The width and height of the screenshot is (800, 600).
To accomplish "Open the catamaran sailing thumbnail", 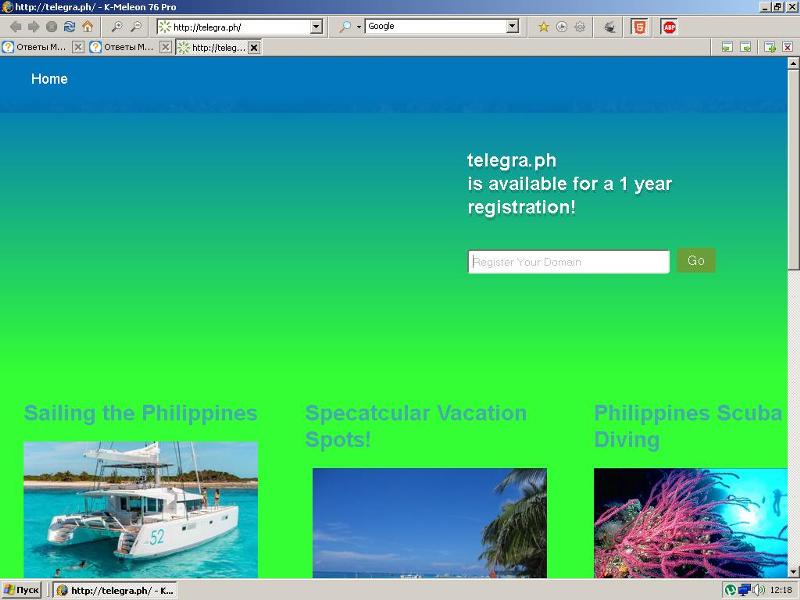I will pos(141,510).
